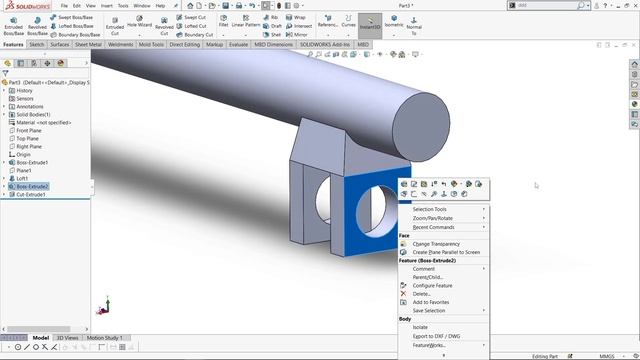The width and height of the screenshot is (640, 360).
Task: Open the Surfaces ribbon tab
Action: [x=59, y=44]
